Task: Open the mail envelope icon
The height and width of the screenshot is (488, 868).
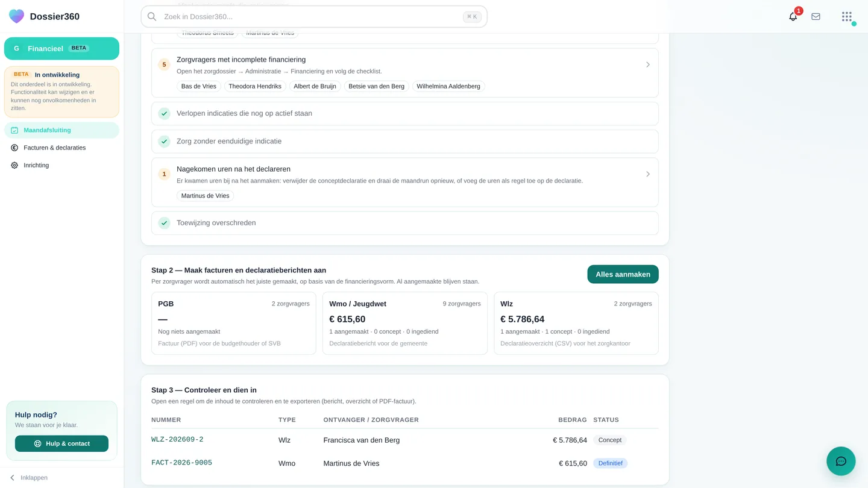Action: [816, 17]
